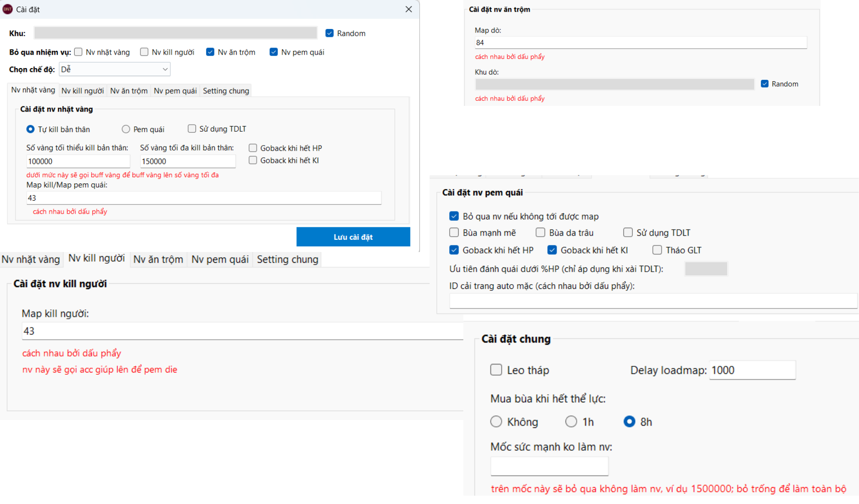Click the Delay loadmap field
Screen dimensions: 859x504
(752, 370)
